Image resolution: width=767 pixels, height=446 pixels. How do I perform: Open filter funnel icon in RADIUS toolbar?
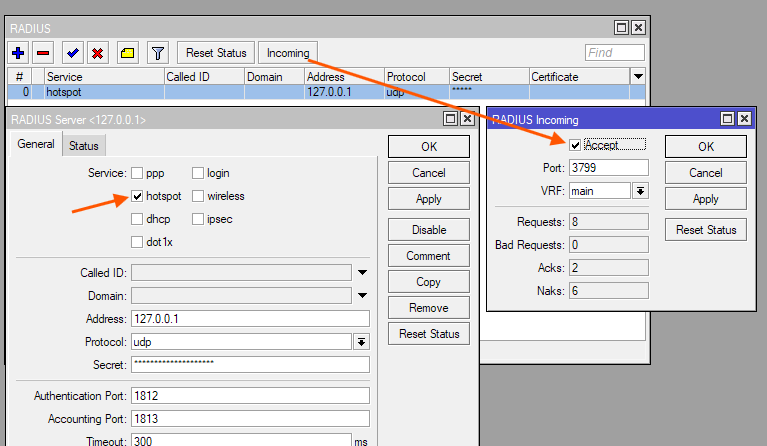coord(158,53)
